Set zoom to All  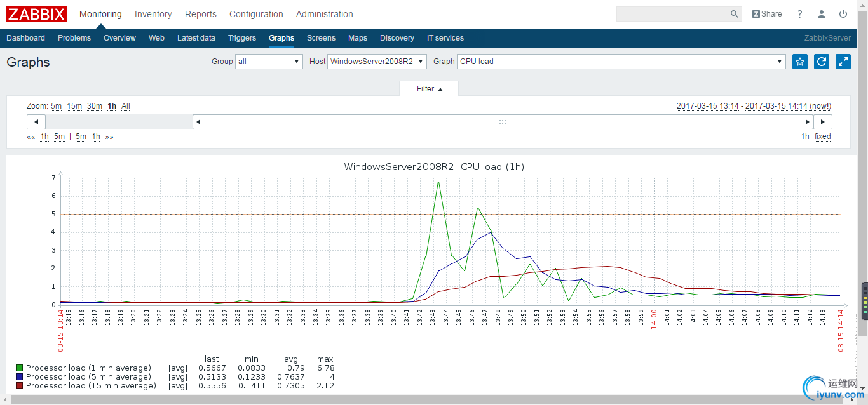click(x=126, y=106)
